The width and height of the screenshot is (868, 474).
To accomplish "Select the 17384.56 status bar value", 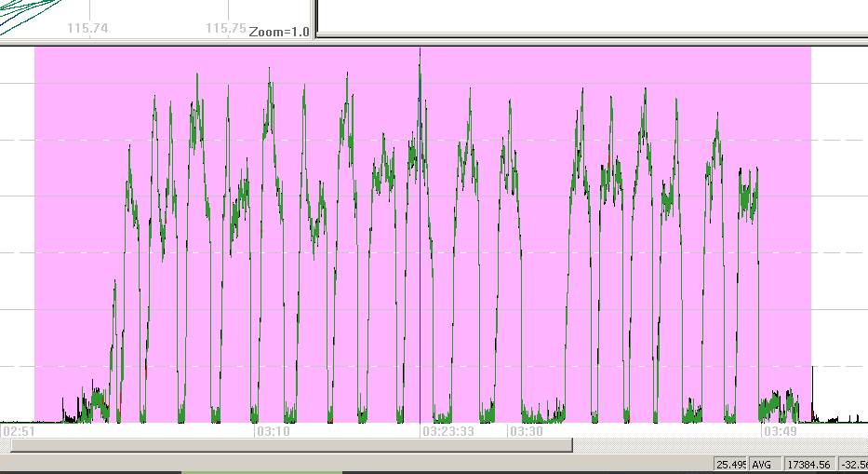I will click(x=808, y=464).
